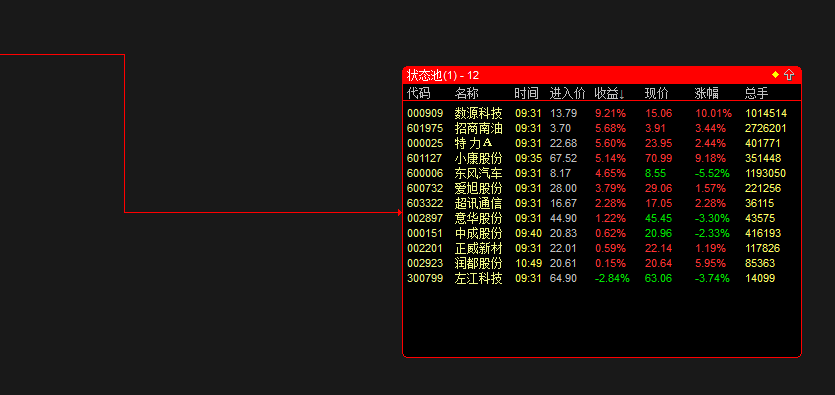Click yield value -2.84%
Viewport: 835px width, 395px height.
[x=612, y=278]
